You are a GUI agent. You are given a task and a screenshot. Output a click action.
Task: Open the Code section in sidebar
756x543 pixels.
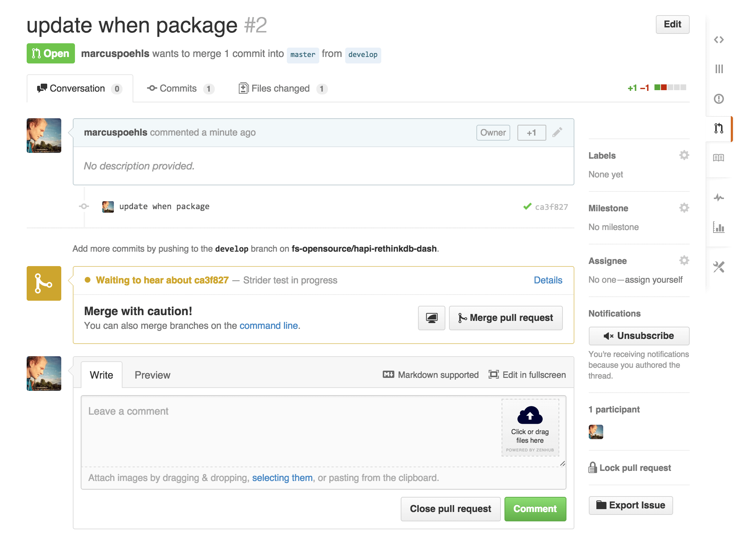tap(719, 40)
